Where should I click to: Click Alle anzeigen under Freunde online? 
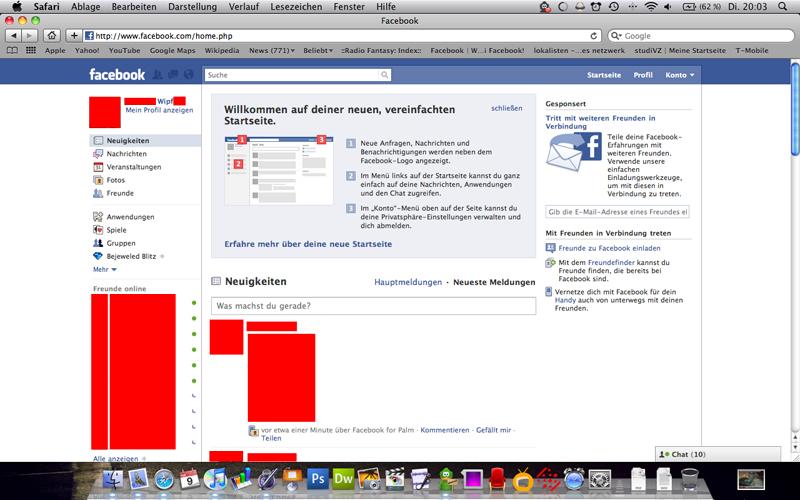tap(115, 459)
